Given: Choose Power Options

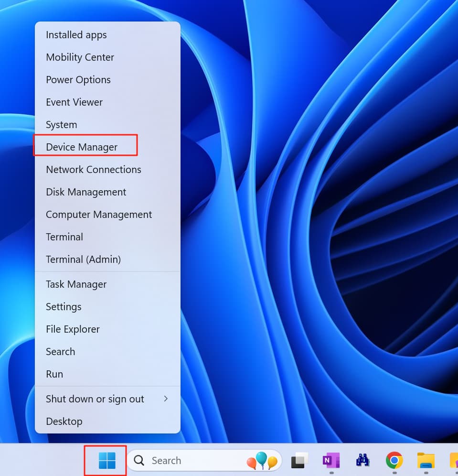Looking at the screenshot, I should [78, 80].
